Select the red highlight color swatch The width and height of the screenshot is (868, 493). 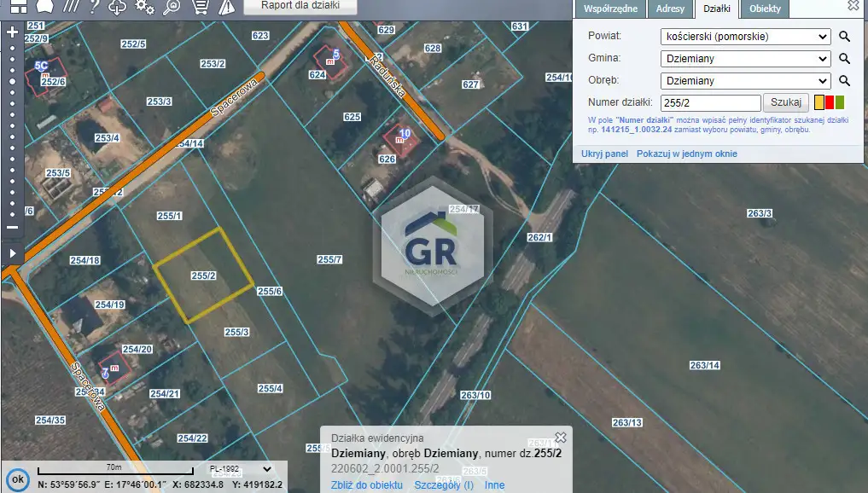(829, 103)
